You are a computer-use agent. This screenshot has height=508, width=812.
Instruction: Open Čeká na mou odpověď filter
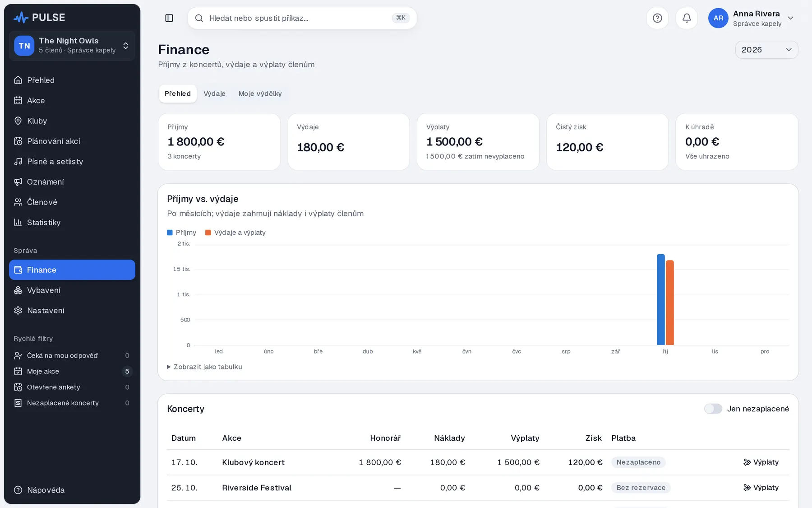(x=72, y=355)
